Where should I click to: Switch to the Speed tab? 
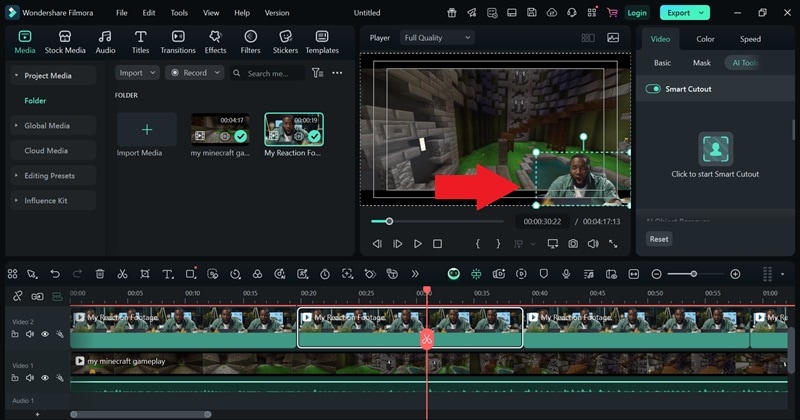click(x=750, y=39)
